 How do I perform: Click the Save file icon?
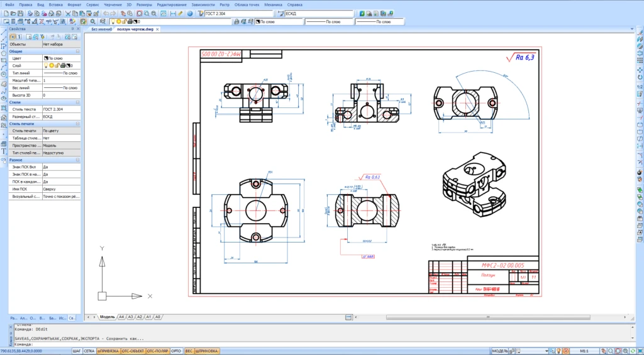pyautogui.click(x=21, y=13)
